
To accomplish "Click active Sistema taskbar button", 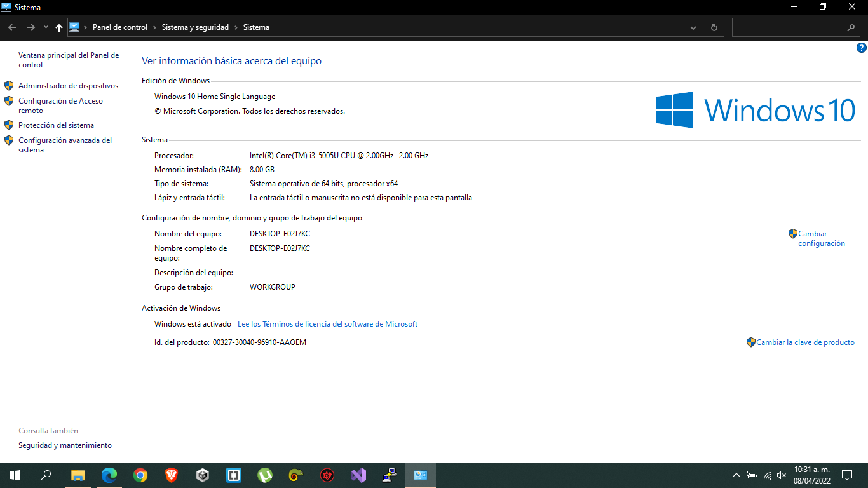I will [x=421, y=475].
